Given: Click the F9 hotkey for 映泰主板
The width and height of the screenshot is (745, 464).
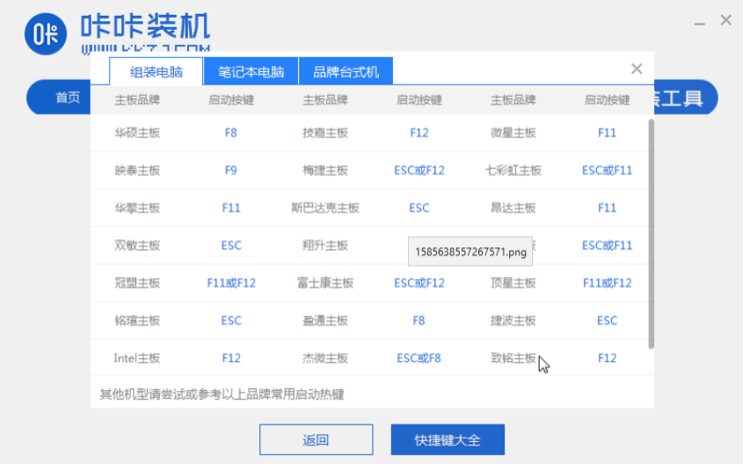Looking at the screenshot, I should [x=231, y=170].
